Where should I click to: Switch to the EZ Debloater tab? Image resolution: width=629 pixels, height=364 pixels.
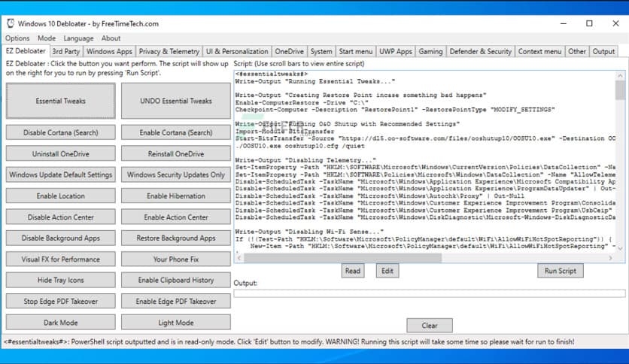click(x=26, y=51)
